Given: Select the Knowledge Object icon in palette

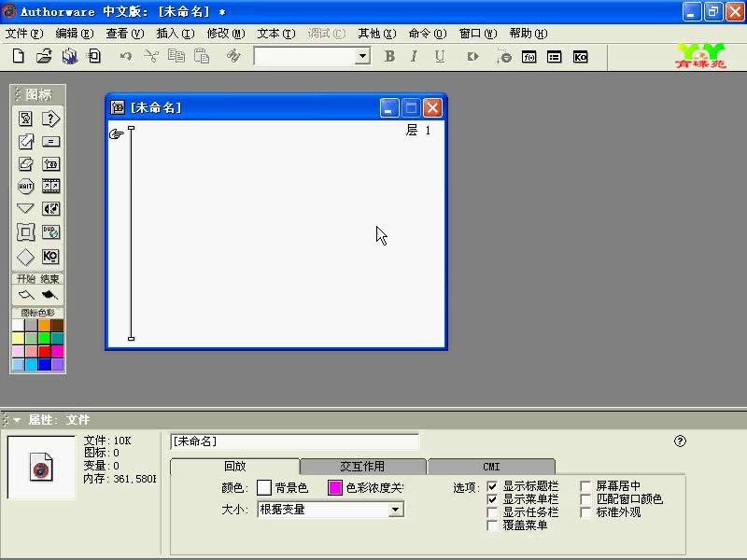Looking at the screenshot, I should pos(50,257).
